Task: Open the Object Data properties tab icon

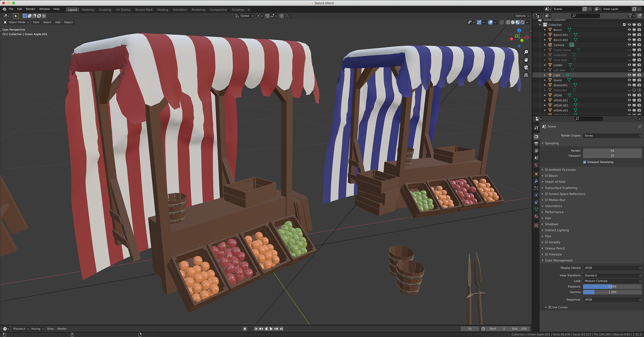Action: tap(536, 209)
